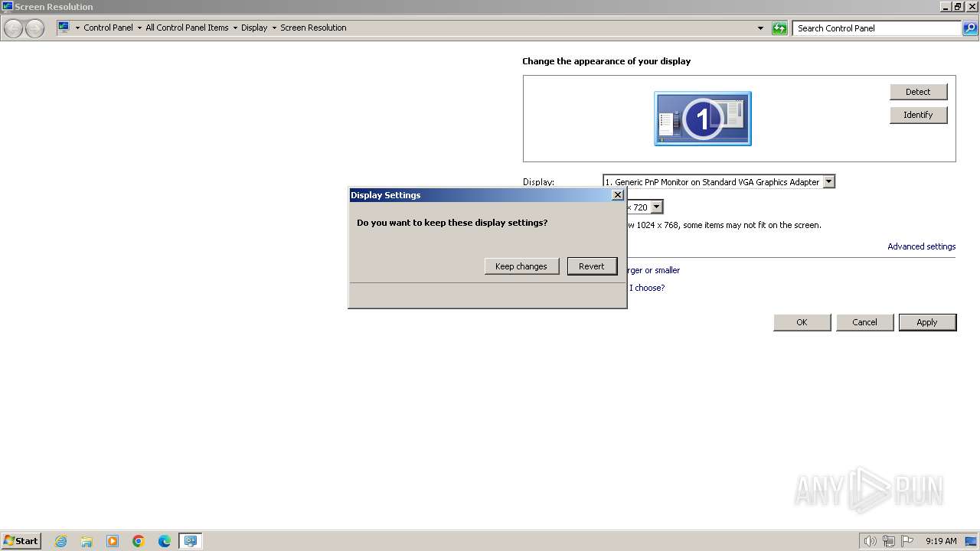Open the Resolution dropdown arrow
This screenshot has width=980, height=551.
pyautogui.click(x=657, y=207)
